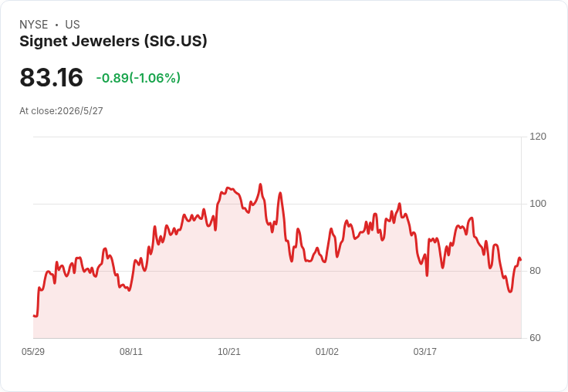This screenshot has width=568, height=392.
Task: Click the US market label
Action: [73, 25]
